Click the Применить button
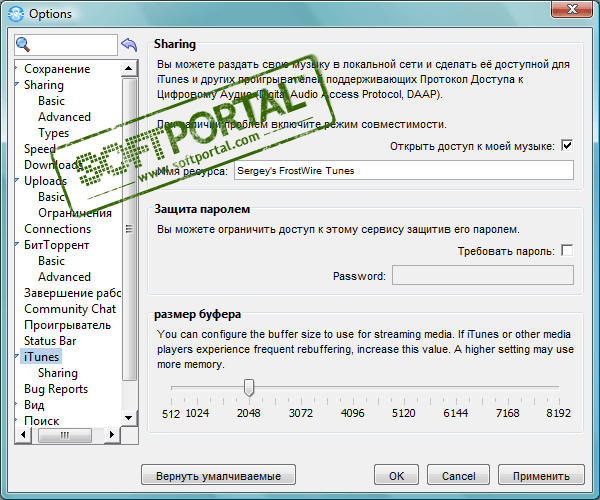This screenshot has width=600, height=500. point(541,476)
